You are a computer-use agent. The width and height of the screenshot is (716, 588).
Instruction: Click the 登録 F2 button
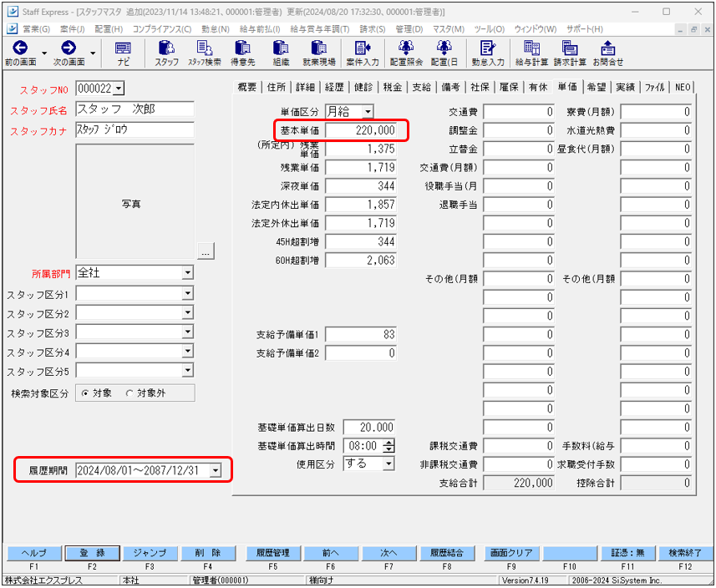click(92, 553)
